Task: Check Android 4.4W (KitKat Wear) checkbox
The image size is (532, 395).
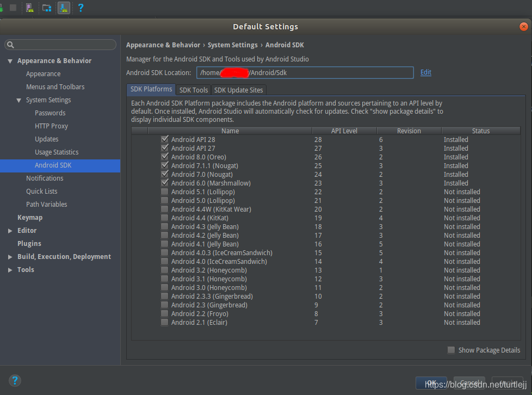Action: (165, 209)
